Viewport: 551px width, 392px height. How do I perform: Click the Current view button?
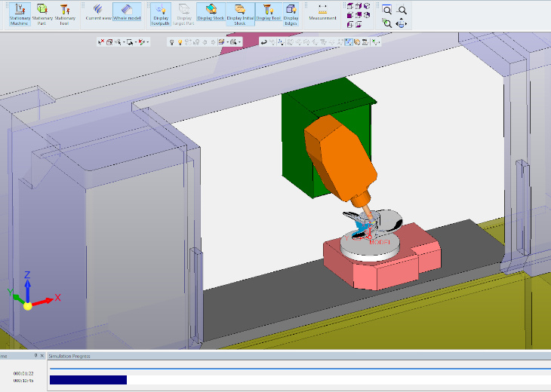[97, 14]
